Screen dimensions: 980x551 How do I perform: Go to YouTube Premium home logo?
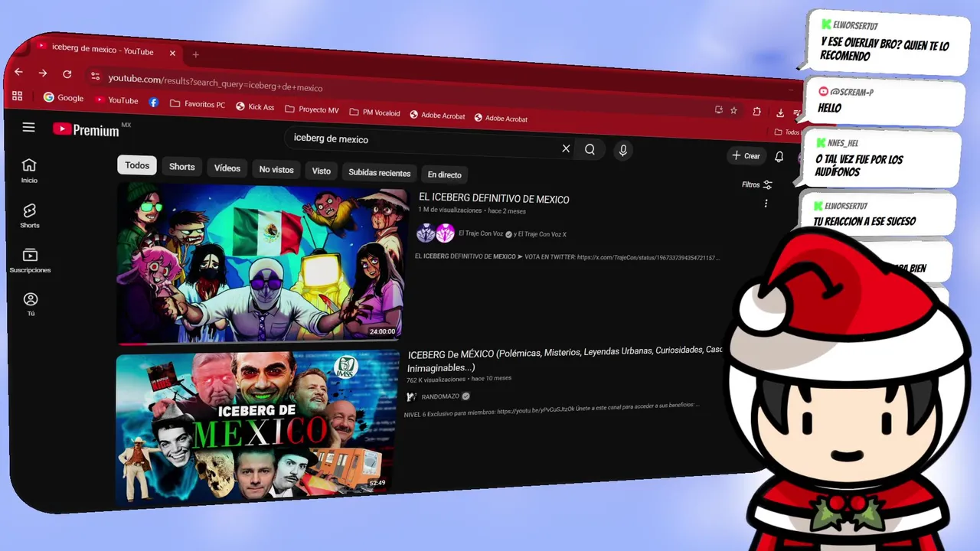click(x=86, y=130)
